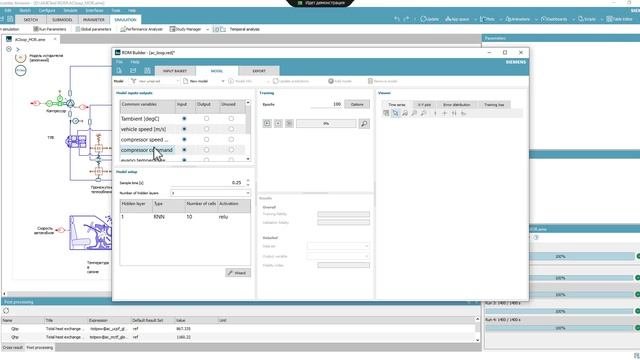Select Unused radio for compressor speed row

[x=231, y=140]
